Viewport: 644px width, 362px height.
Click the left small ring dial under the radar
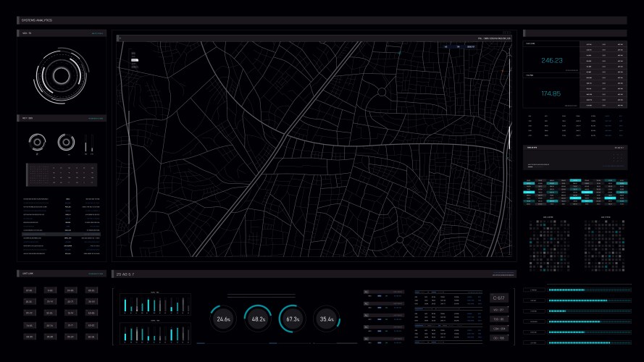[x=38, y=141]
